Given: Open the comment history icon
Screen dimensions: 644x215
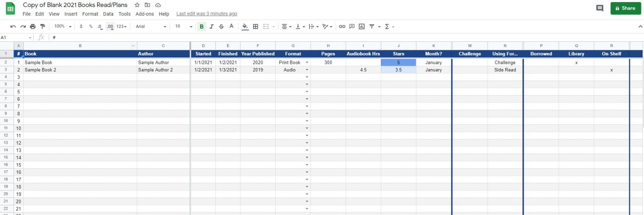Looking at the screenshot, I should [x=599, y=8].
